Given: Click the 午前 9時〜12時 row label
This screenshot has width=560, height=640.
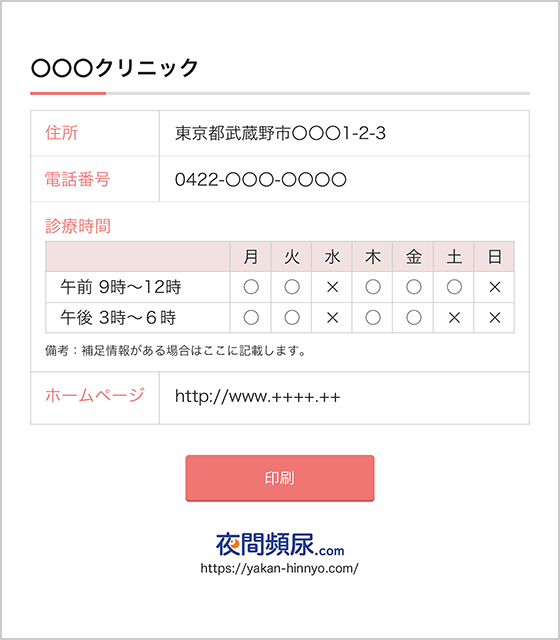Looking at the screenshot, I should click(x=121, y=287).
